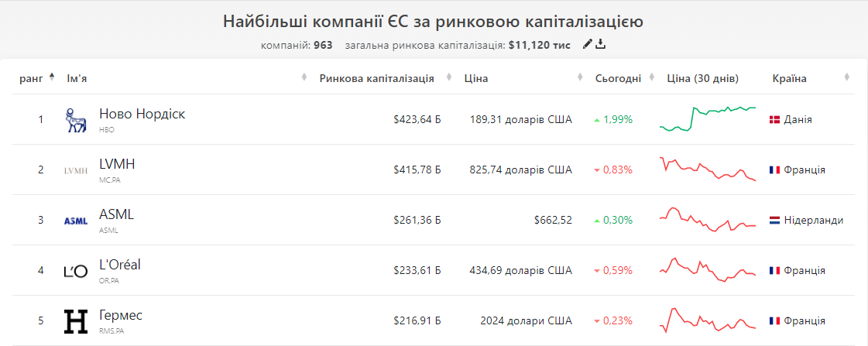The height and width of the screenshot is (346, 868).
Task: Click Novo Nordisk 30-day price chart
Action: click(708, 118)
